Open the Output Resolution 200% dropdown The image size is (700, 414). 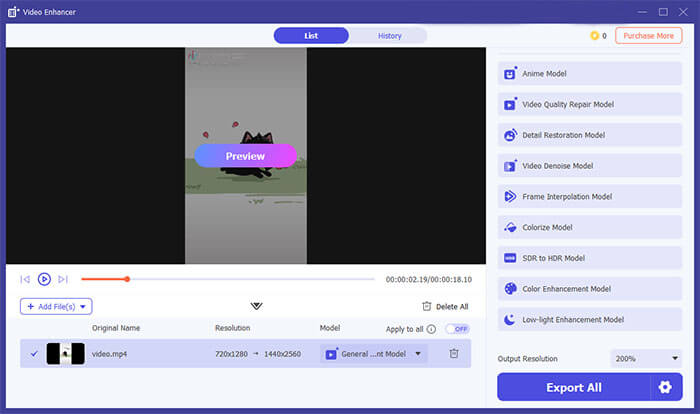646,358
